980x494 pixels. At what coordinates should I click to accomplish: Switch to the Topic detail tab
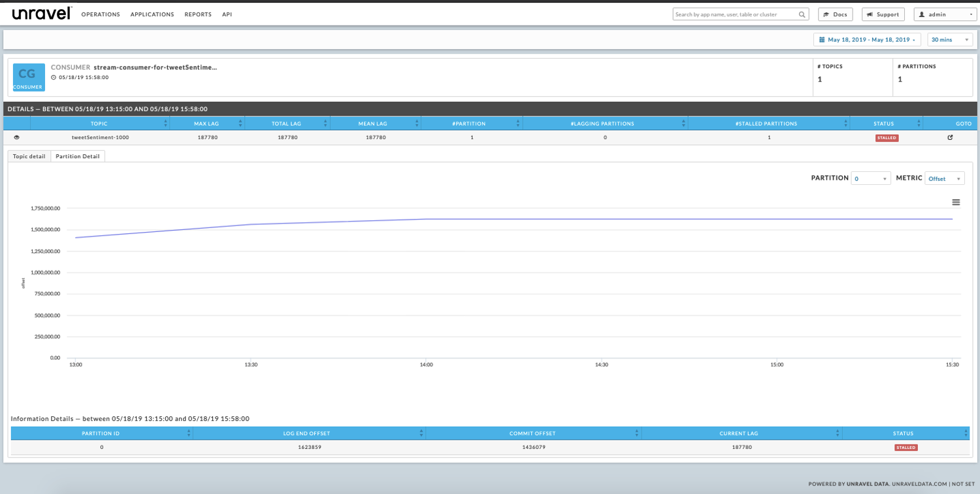[x=29, y=156]
